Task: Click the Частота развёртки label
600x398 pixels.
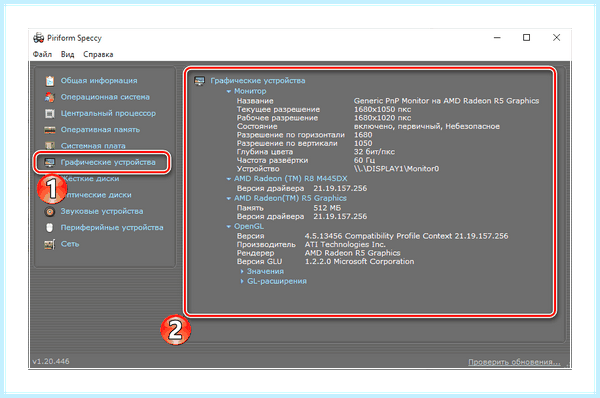Action: pyautogui.click(x=272, y=160)
